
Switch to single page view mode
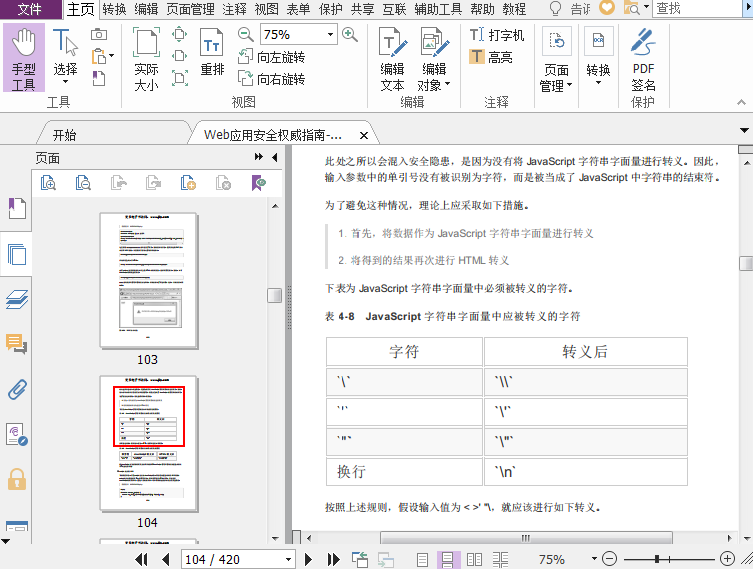click(422, 559)
